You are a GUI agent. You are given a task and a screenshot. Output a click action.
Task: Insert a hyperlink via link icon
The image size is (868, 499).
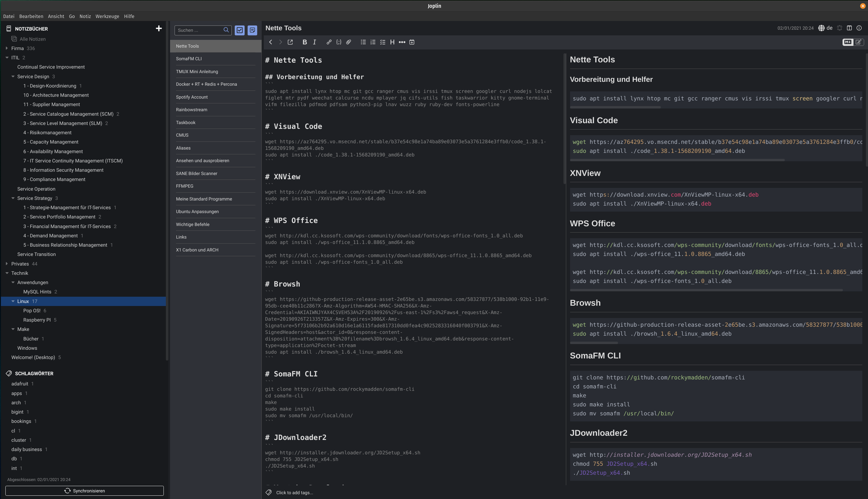[329, 42]
